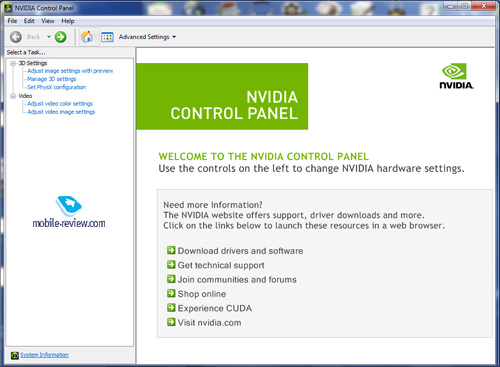Click the WELCOME TO THE NVIDIA CONTROL PANEL heading

[264, 156]
